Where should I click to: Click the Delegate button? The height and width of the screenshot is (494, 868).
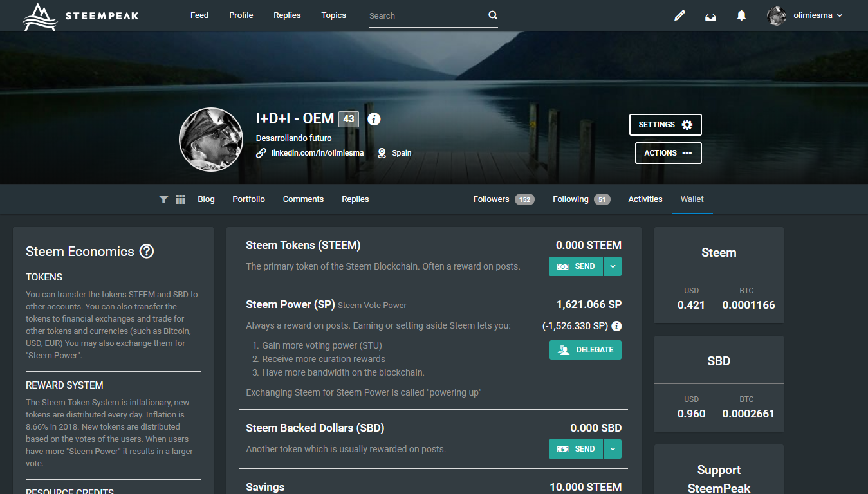pos(585,350)
